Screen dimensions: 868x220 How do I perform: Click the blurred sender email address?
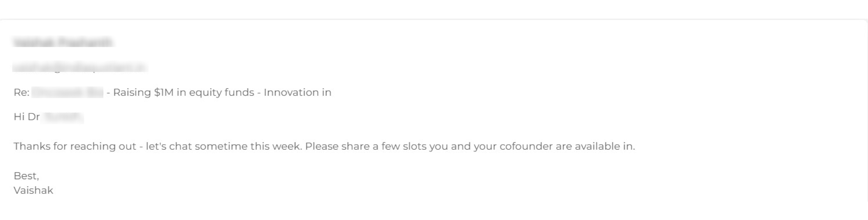pyautogui.click(x=79, y=67)
